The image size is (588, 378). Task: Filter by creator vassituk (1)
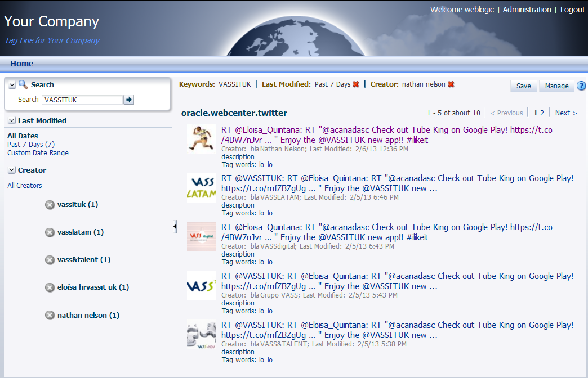click(78, 205)
